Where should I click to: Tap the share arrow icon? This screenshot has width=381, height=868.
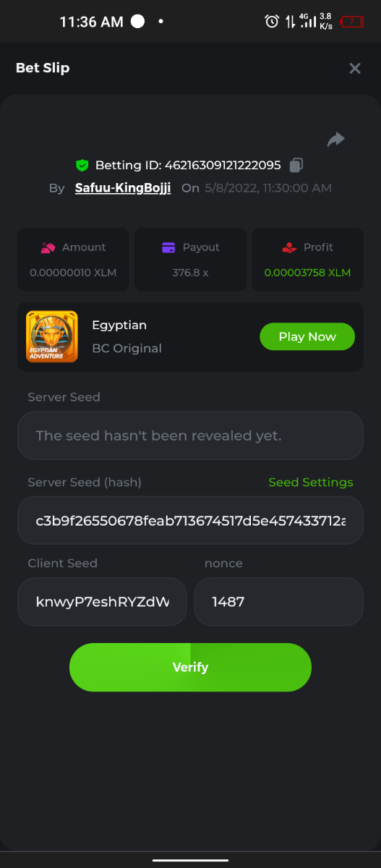336,140
